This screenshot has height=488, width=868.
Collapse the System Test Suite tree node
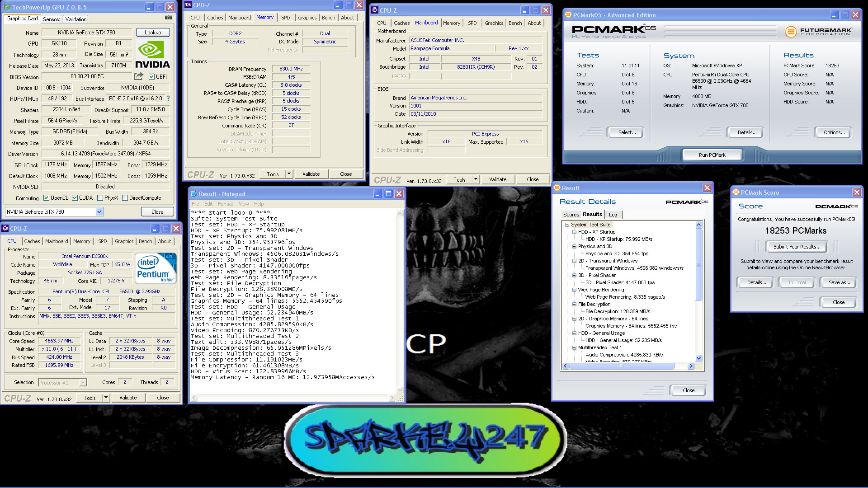pyautogui.click(x=567, y=225)
